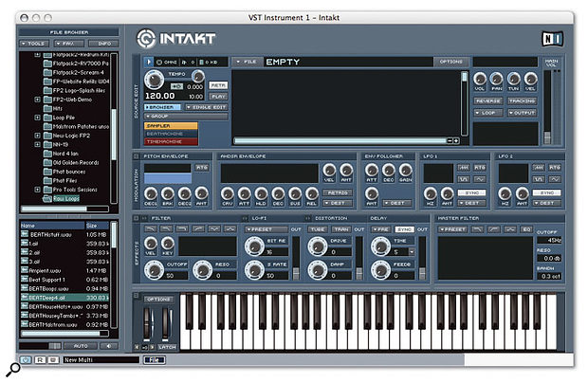Click the Distortion DRIVE knob
This screenshot has height=383, width=588.
(318, 246)
